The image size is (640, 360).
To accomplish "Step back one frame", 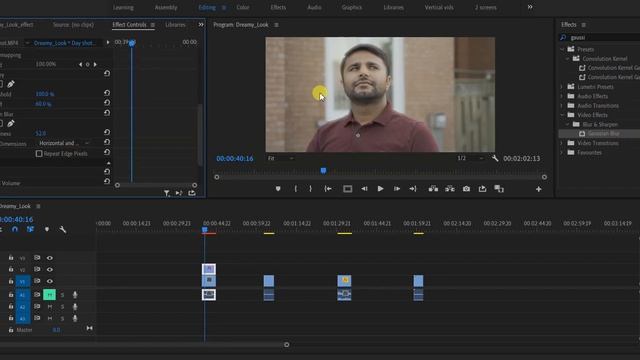I will pos(364,189).
